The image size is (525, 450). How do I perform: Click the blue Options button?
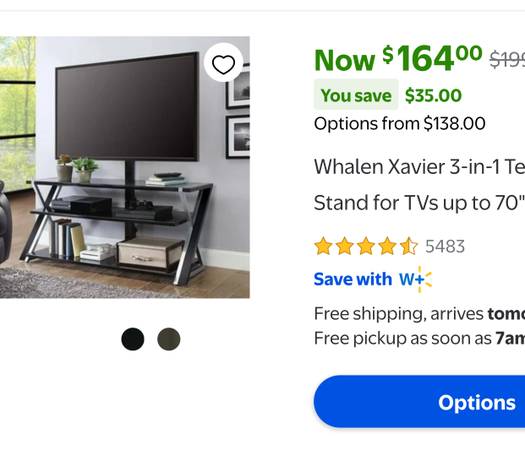pyautogui.click(x=419, y=402)
